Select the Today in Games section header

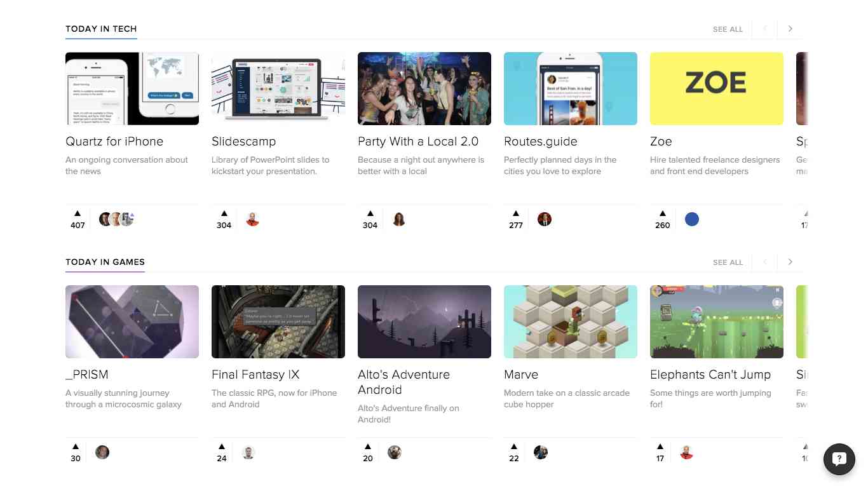[x=105, y=262]
